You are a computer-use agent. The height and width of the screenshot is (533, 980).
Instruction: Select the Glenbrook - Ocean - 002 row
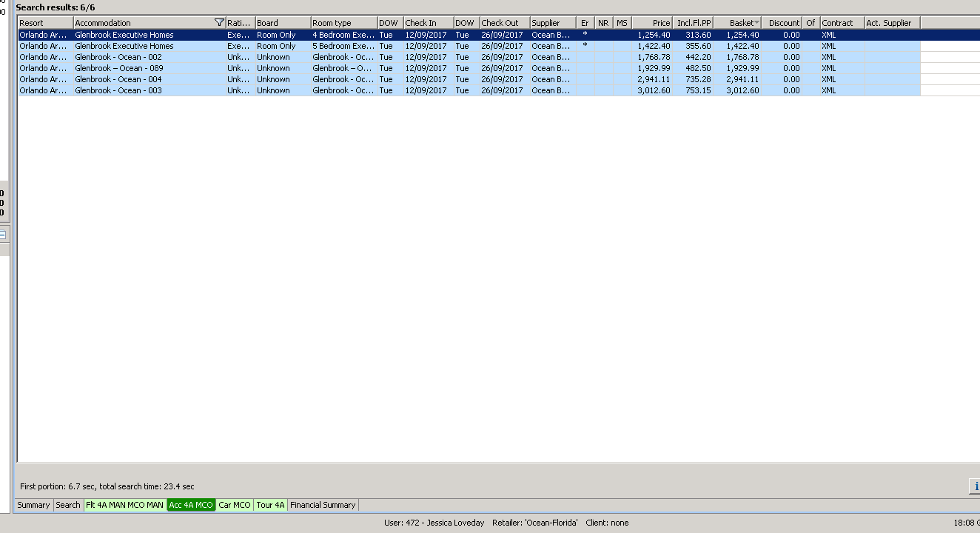coord(118,57)
